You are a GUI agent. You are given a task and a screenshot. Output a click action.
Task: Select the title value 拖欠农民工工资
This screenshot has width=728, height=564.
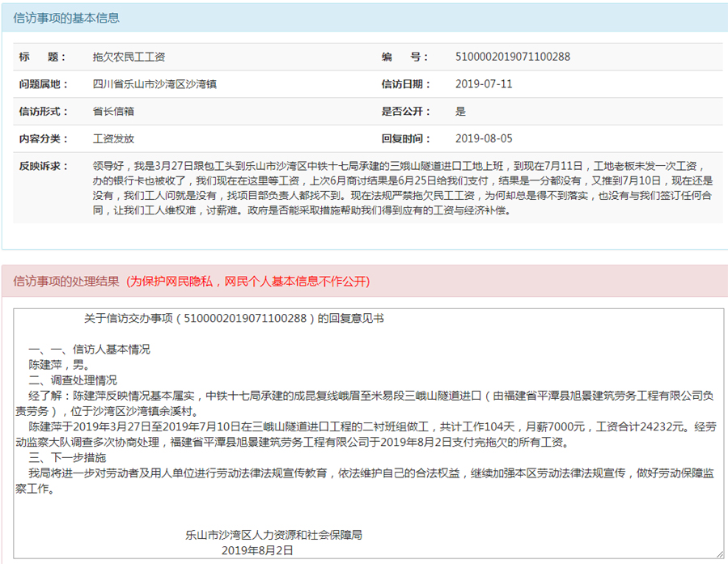(x=129, y=57)
